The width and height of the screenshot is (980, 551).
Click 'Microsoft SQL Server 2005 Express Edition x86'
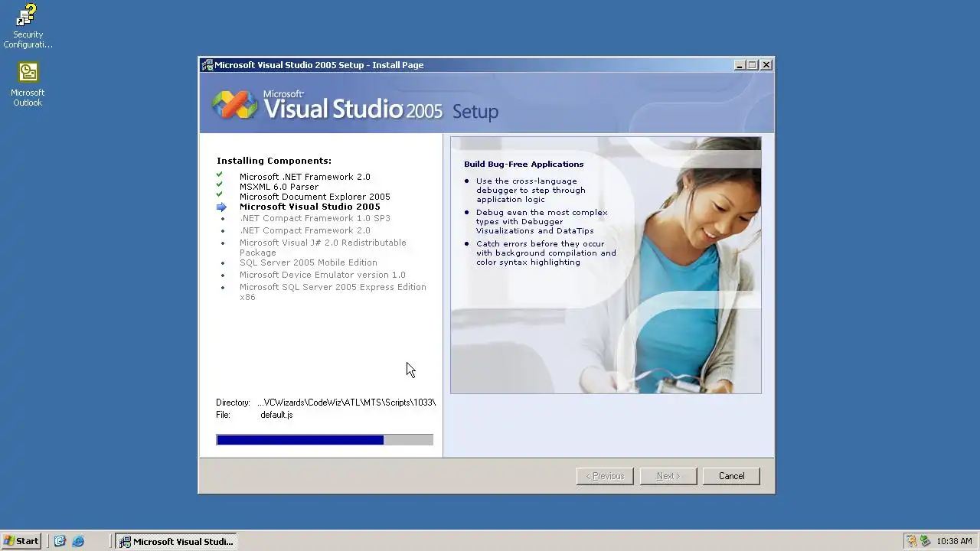[x=333, y=292]
